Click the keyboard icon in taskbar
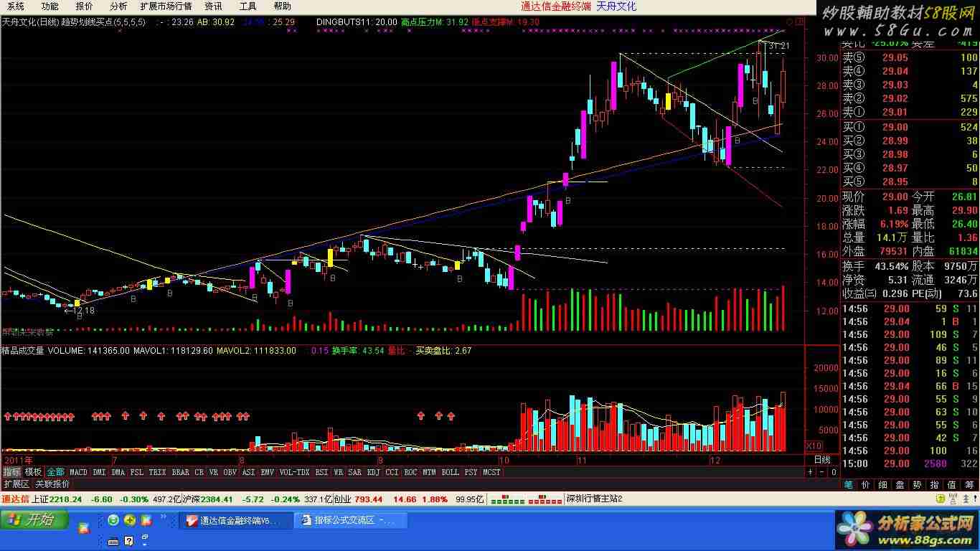The width and height of the screenshot is (980, 551). point(113,541)
